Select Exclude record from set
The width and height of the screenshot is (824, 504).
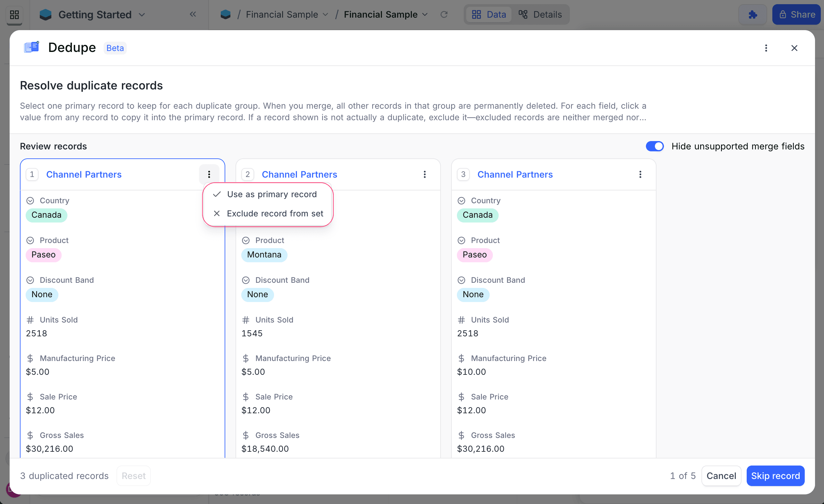click(275, 214)
